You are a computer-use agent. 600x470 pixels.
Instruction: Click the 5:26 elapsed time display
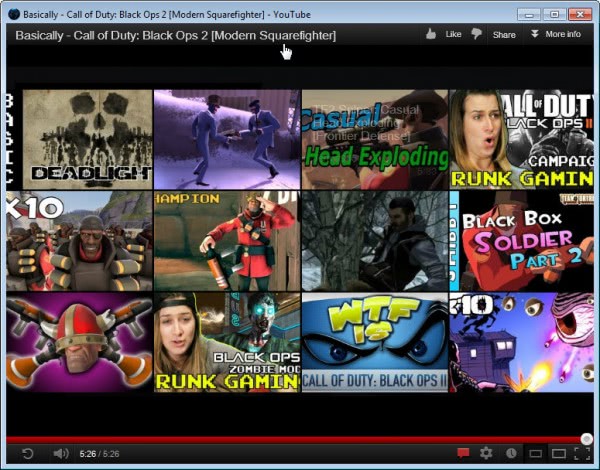click(x=88, y=454)
